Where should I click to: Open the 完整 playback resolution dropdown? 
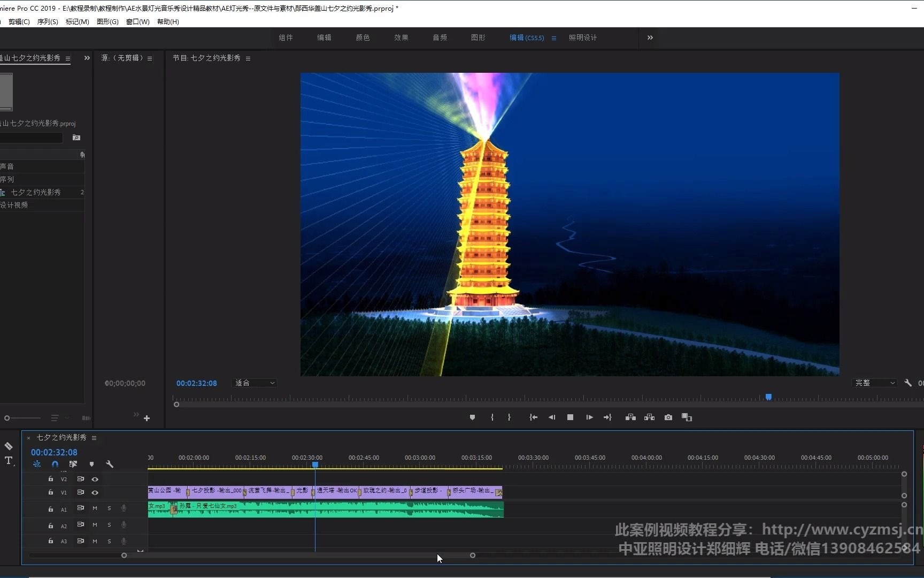(874, 383)
